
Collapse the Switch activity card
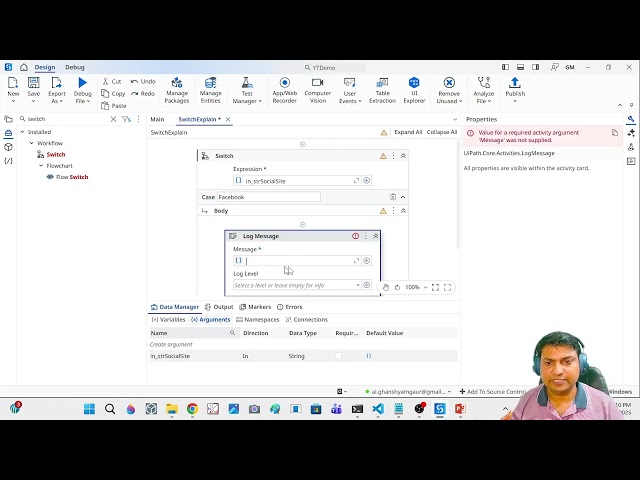[x=403, y=156]
